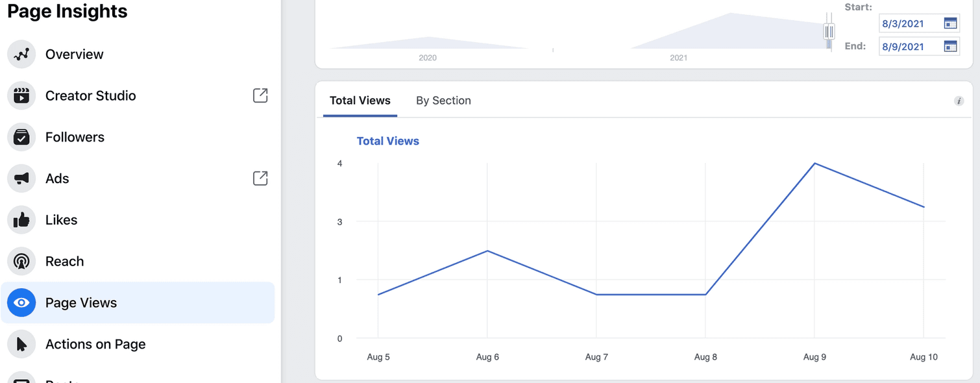Click the Actions on Page cursor icon

click(x=21, y=344)
